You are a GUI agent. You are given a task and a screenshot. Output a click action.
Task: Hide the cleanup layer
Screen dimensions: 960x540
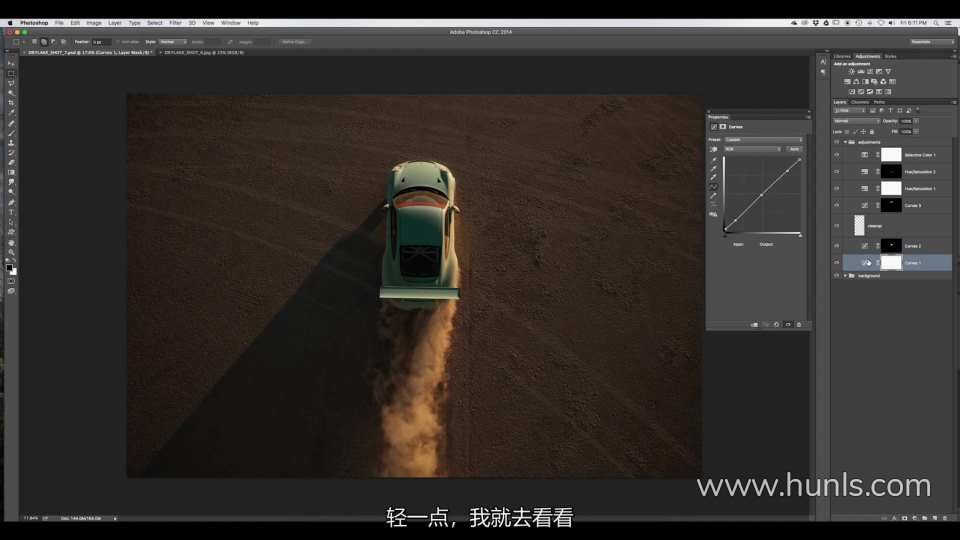coord(837,225)
